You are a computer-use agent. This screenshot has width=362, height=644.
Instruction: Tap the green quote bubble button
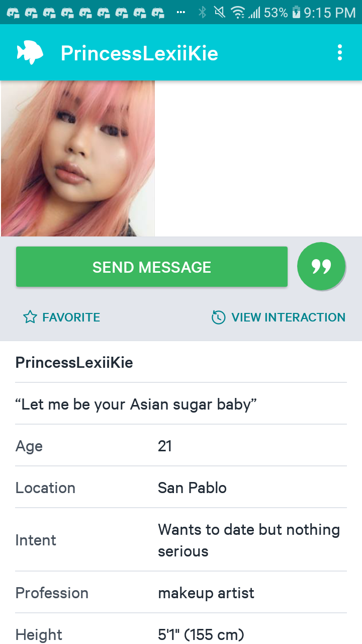[x=321, y=266]
